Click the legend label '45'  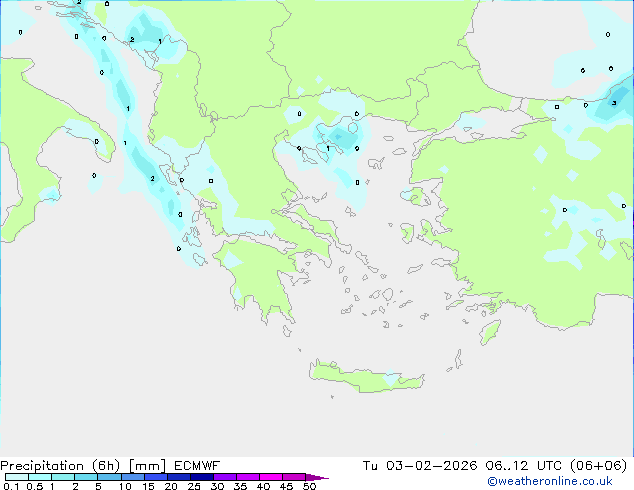286,486
